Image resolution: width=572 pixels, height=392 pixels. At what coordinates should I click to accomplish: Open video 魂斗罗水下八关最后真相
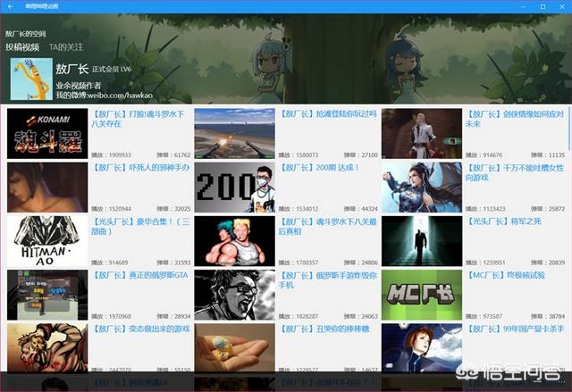point(328,226)
